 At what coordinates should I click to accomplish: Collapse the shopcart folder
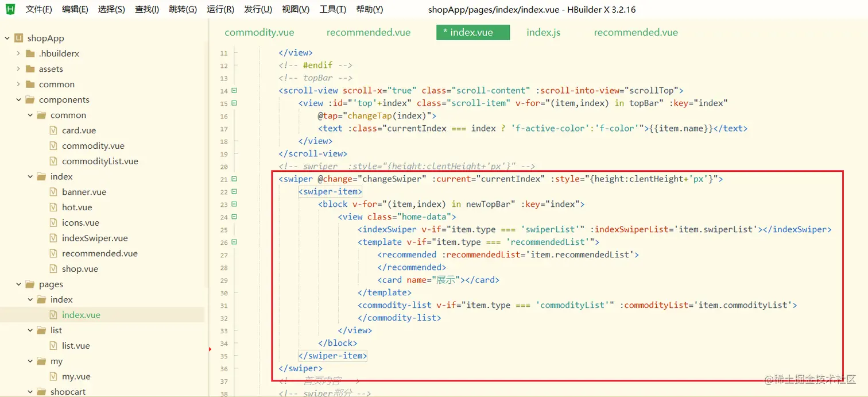(30, 392)
